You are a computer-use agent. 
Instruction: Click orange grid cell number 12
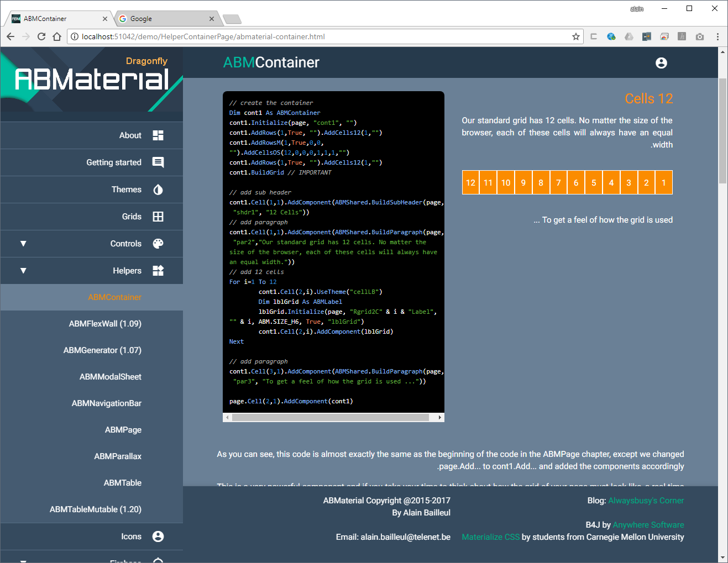point(470,183)
